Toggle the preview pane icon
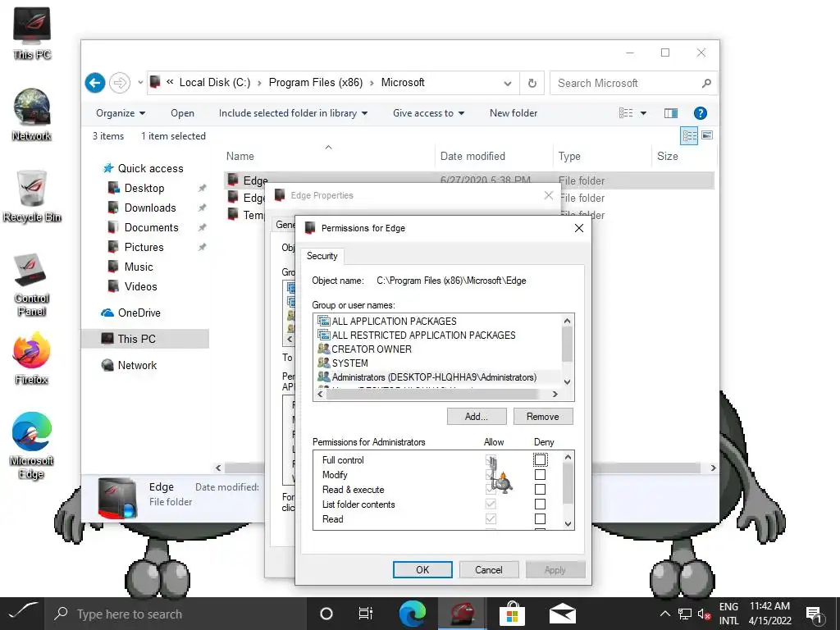This screenshot has width=840, height=630. [x=671, y=113]
